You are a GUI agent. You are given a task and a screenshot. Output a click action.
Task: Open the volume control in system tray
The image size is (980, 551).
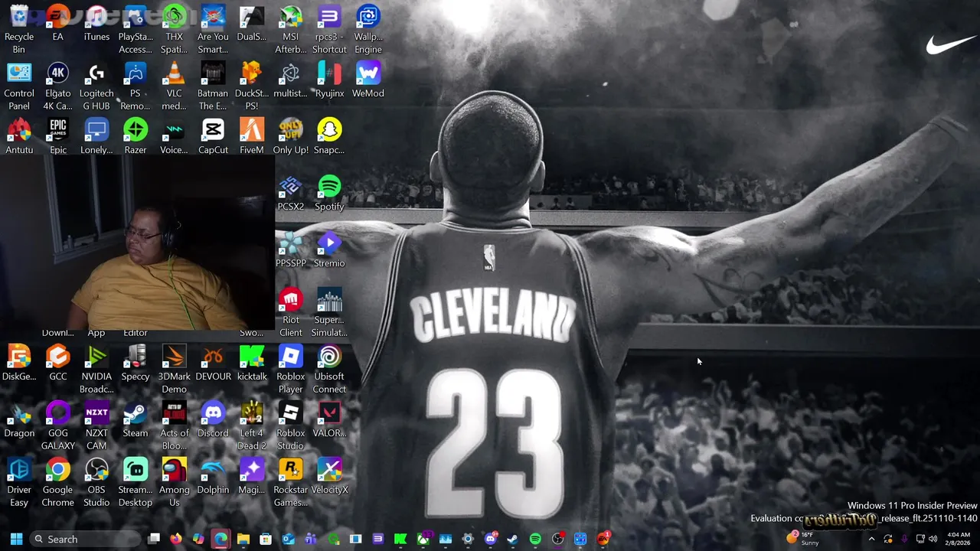click(x=933, y=539)
